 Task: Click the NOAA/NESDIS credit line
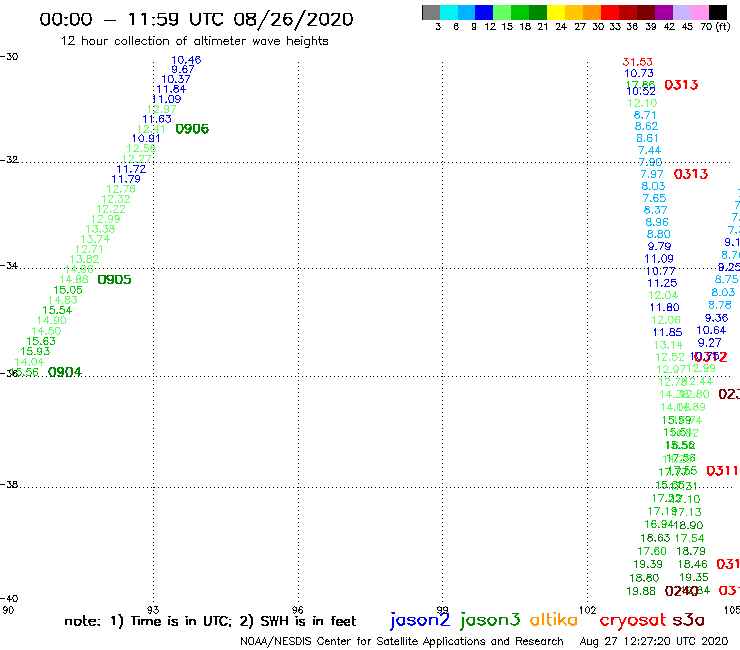point(402,641)
